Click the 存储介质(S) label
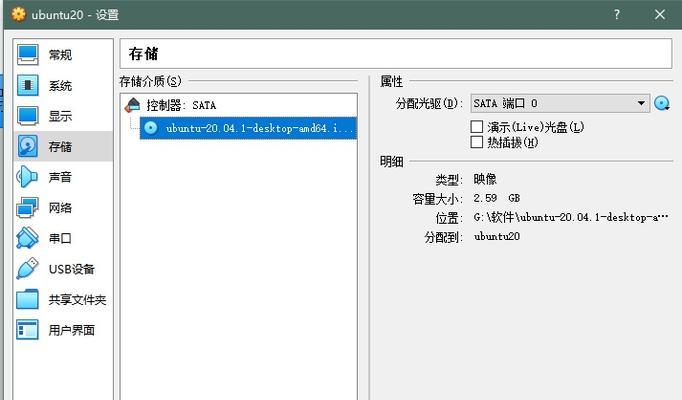The height and width of the screenshot is (400, 682). pyautogui.click(x=150, y=81)
